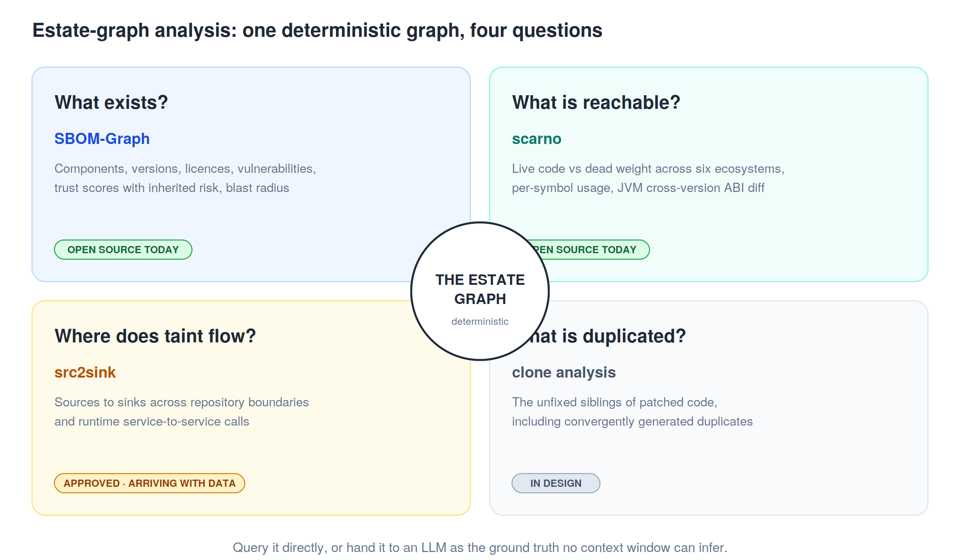Select the 'What exists?' heading
The width and height of the screenshot is (960, 560).
(x=111, y=102)
